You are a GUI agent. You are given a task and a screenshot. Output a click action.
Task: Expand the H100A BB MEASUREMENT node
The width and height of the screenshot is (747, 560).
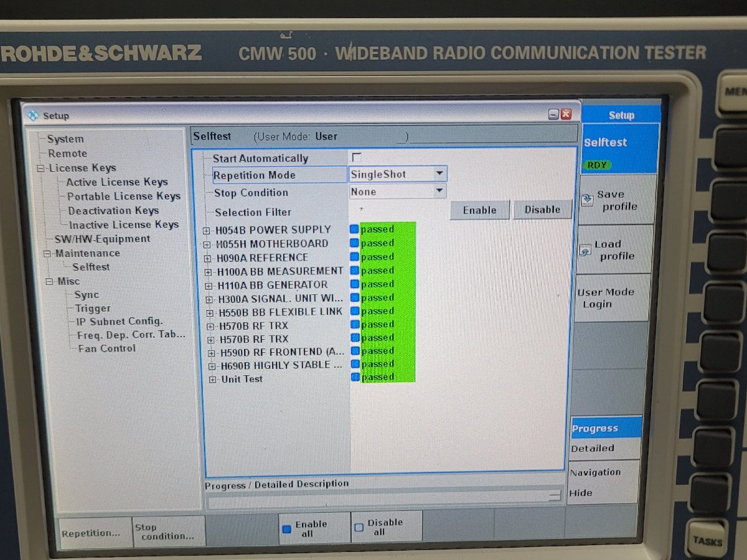[209, 273]
